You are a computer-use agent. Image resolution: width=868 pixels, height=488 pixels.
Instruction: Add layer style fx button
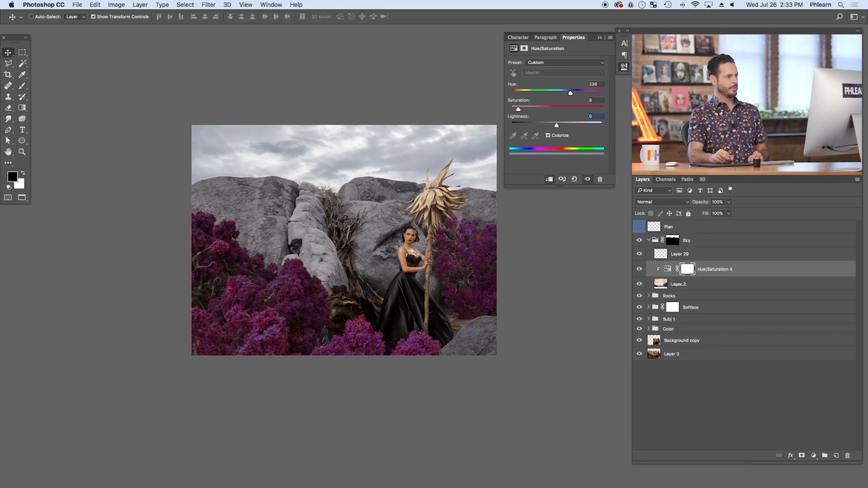[791, 455]
